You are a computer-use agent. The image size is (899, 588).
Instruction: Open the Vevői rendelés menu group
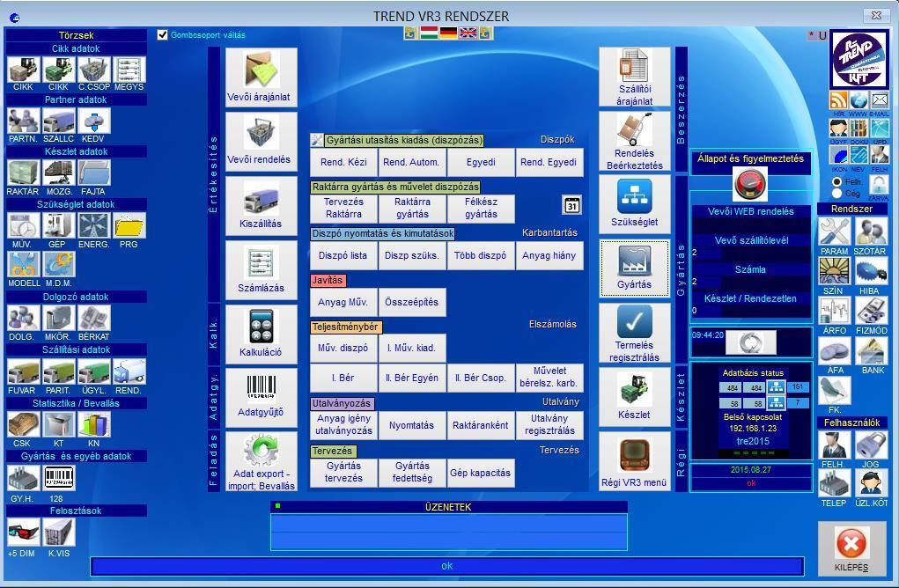point(261,141)
